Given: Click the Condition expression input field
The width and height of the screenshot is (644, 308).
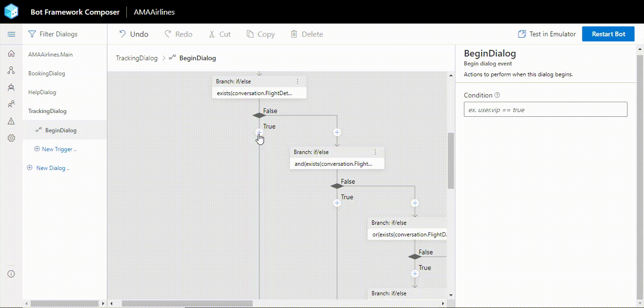Looking at the screenshot, I should tap(545, 109).
